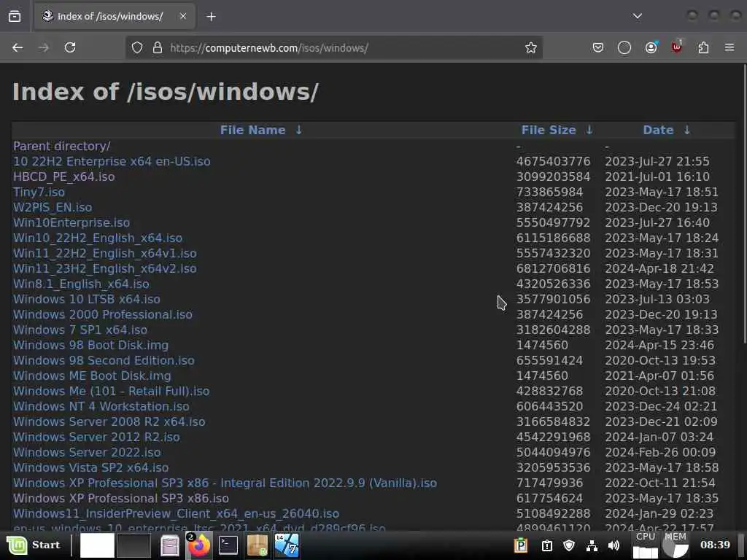747x560 pixels.
Task: Download Windows ME Boot Disk.img
Action: coord(92,376)
